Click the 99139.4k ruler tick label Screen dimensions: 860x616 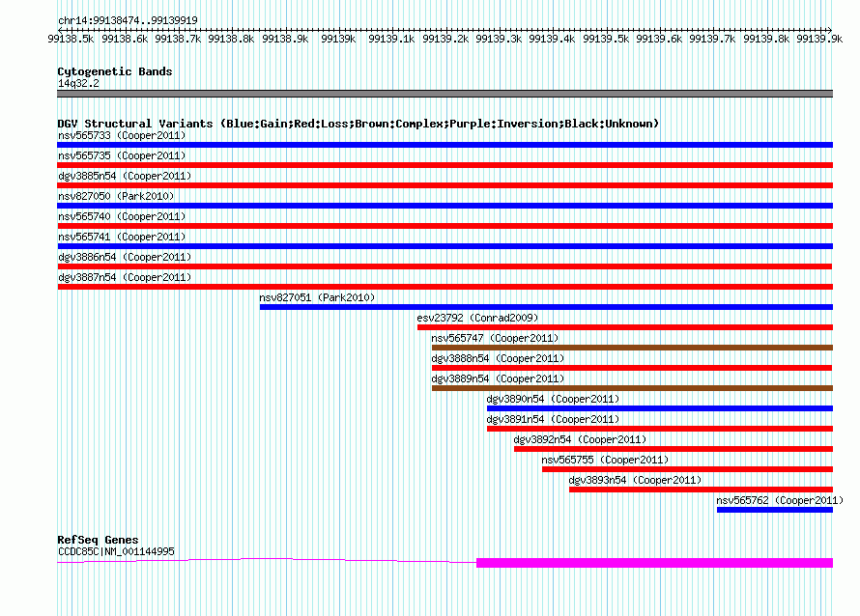[552, 39]
